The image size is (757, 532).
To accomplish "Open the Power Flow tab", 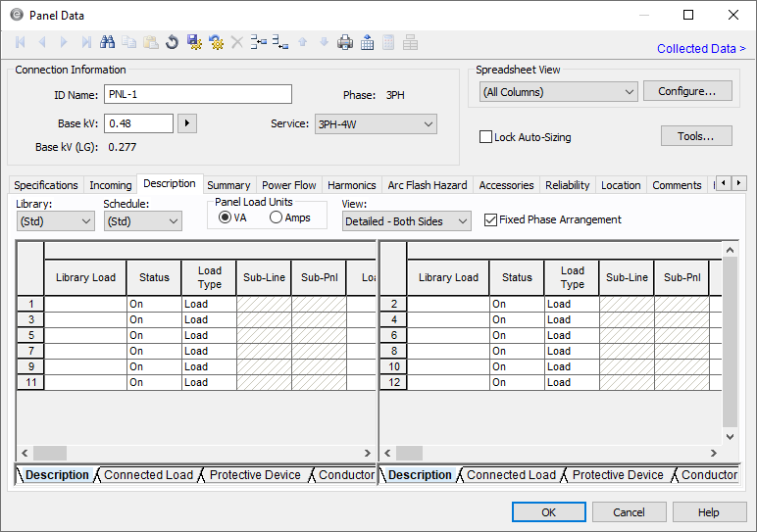I will click(288, 185).
